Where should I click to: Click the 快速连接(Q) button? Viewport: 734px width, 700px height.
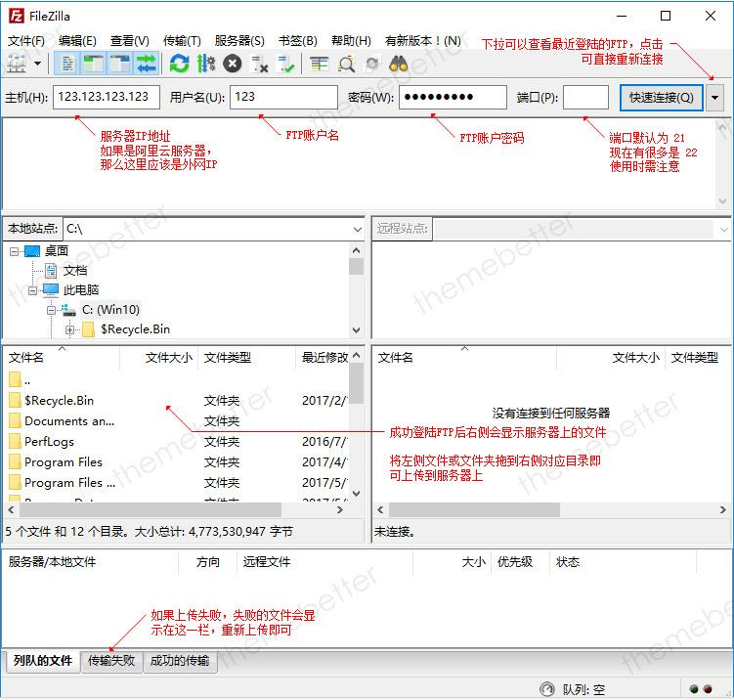[x=662, y=98]
